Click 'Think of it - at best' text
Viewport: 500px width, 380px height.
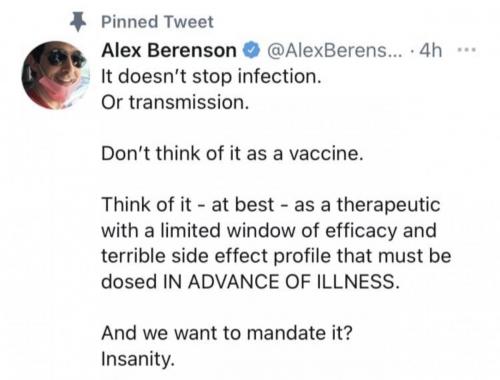[187, 204]
